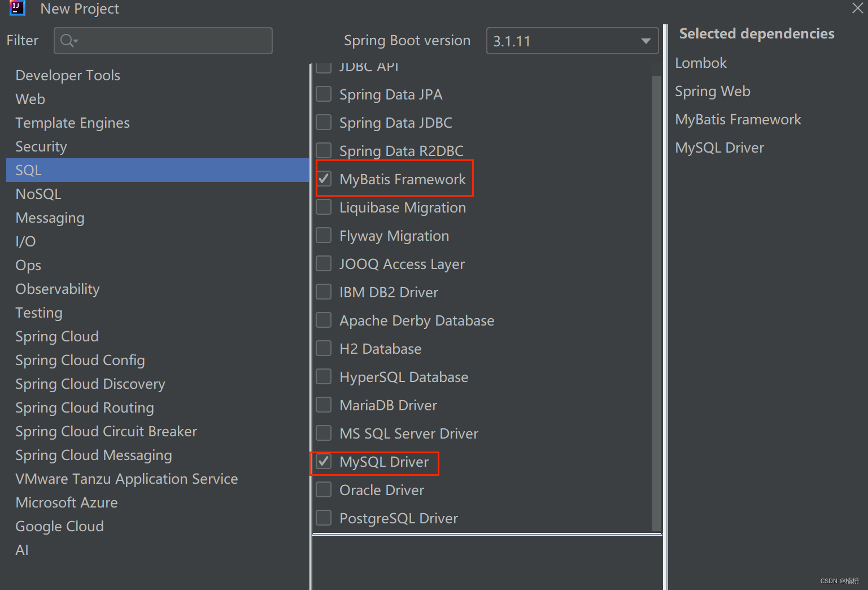Open the Spring Cloud Config category

[158, 360]
